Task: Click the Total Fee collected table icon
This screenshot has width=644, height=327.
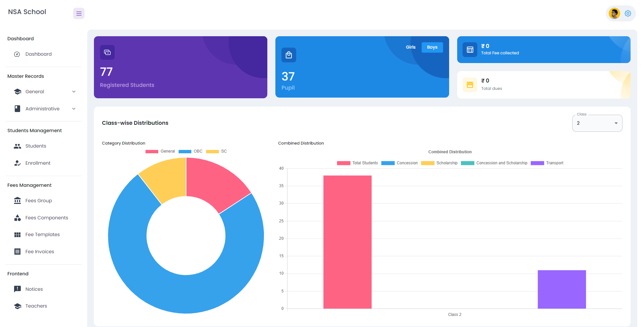Action: (x=470, y=50)
